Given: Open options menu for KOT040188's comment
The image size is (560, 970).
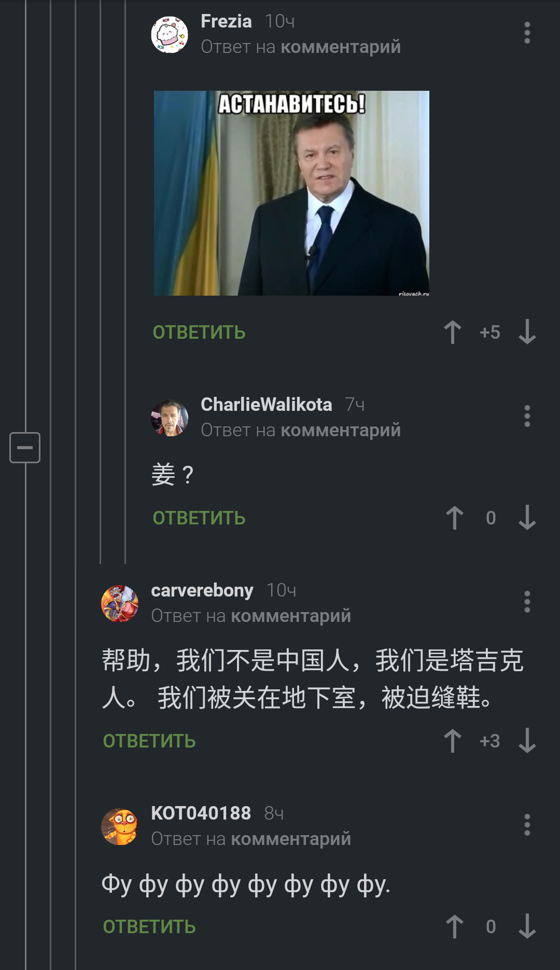Looking at the screenshot, I should (527, 825).
